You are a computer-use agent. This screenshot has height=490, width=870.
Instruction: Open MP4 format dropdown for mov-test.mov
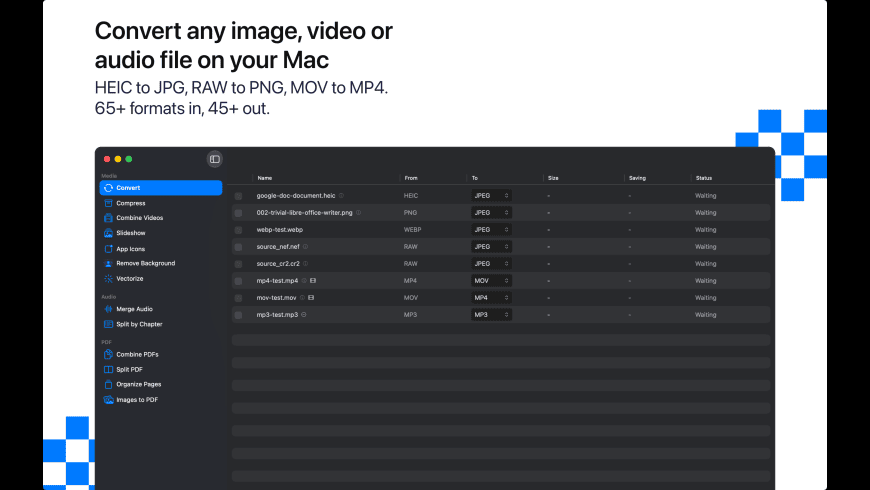pyautogui.click(x=491, y=297)
